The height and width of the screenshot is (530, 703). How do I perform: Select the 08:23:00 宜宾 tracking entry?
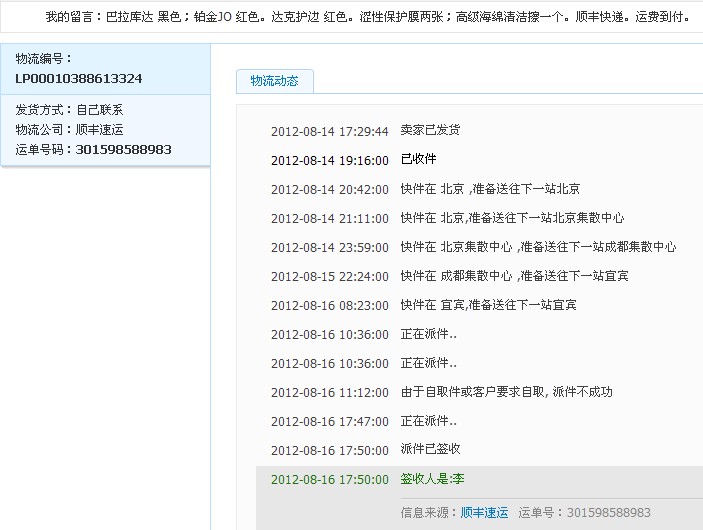(x=488, y=305)
